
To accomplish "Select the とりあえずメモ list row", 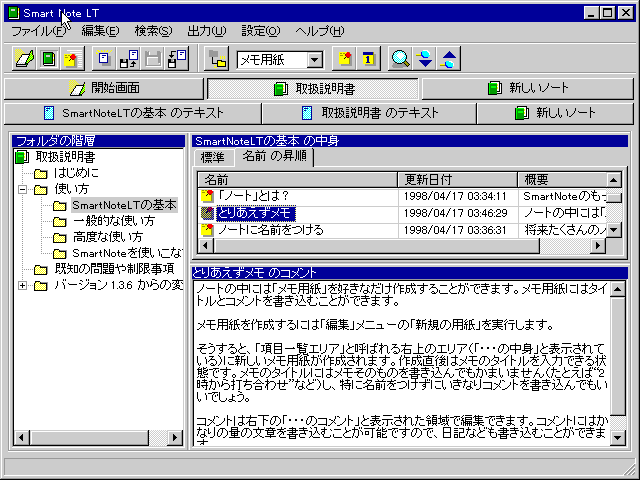I will [x=402, y=213].
